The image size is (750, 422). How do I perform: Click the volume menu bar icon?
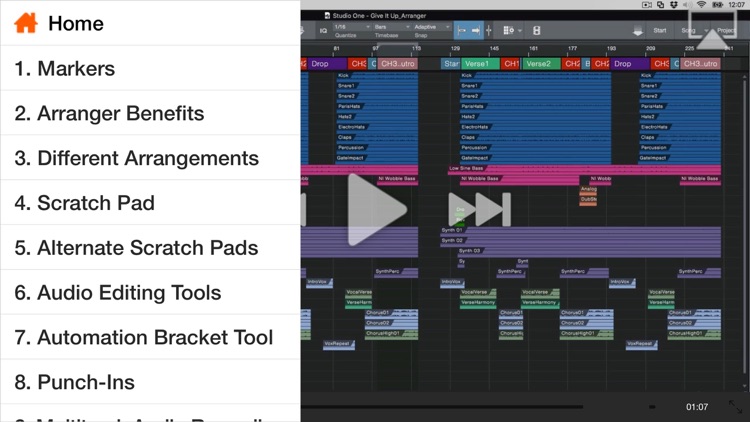[x=688, y=5]
